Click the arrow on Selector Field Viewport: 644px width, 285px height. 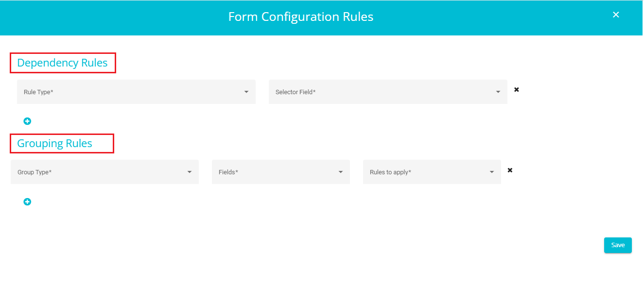(x=498, y=92)
